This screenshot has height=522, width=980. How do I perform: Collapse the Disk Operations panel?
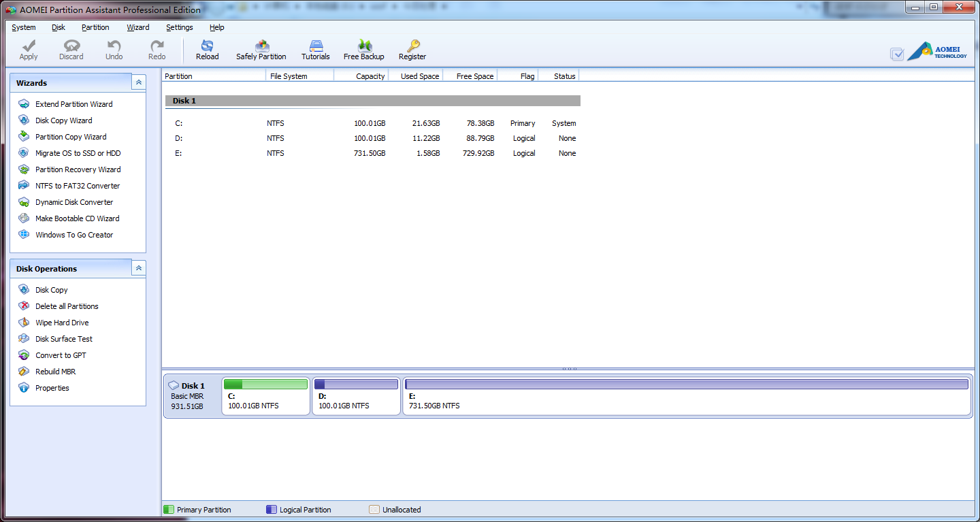click(139, 268)
